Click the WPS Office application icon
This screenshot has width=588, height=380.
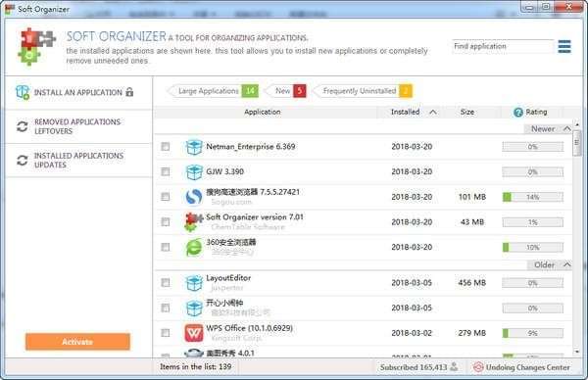[x=194, y=333]
